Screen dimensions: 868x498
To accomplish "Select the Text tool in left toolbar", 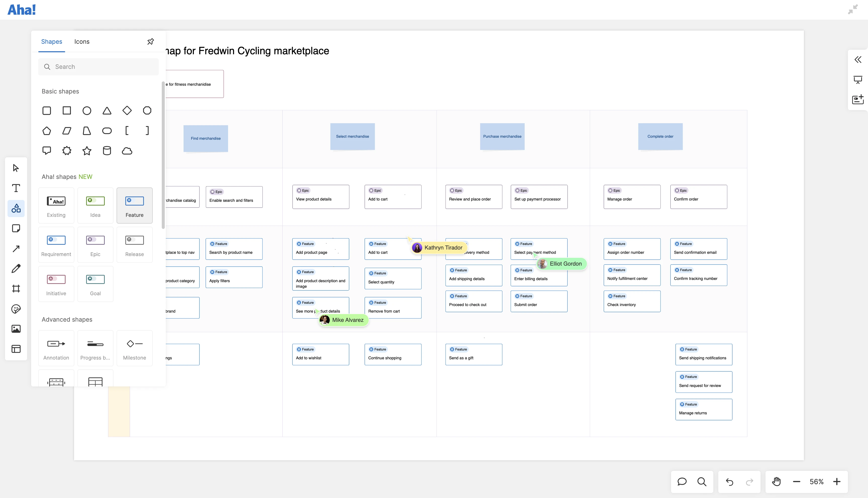I will point(16,188).
